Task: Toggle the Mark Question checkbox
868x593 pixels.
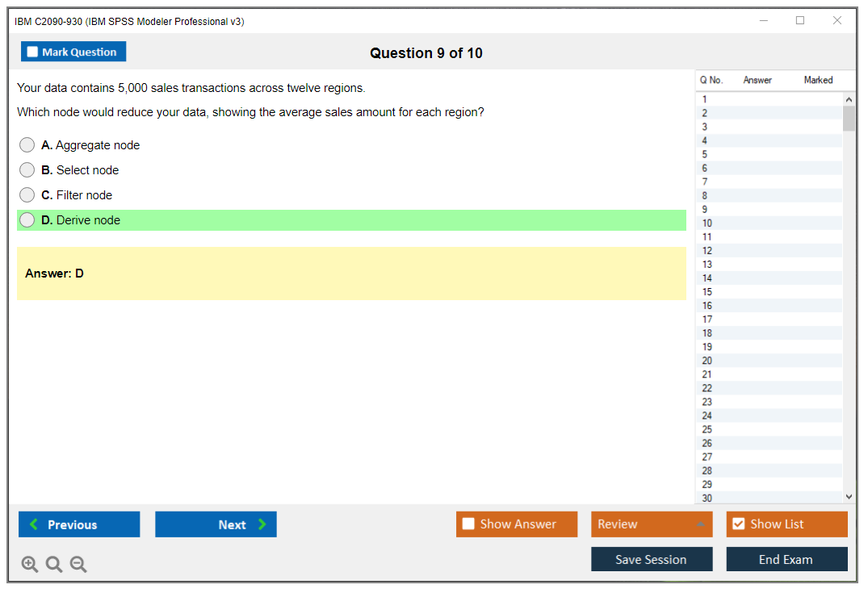Action: [x=33, y=52]
